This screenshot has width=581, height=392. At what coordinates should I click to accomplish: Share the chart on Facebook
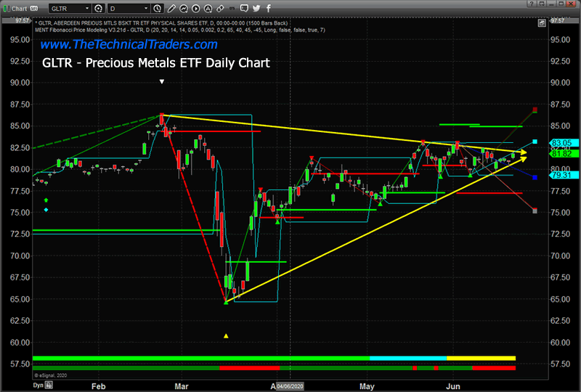point(268,8)
